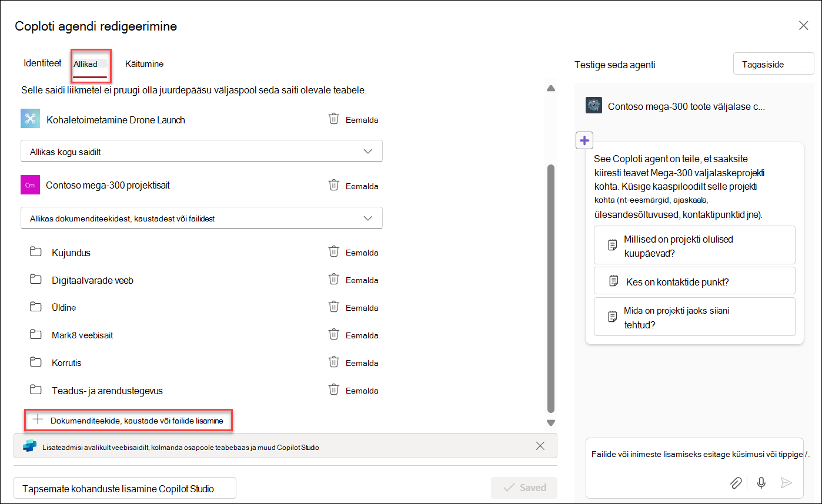The image size is (822, 504).
Task: Click the Korrutis folder icon
Action: tap(36, 362)
